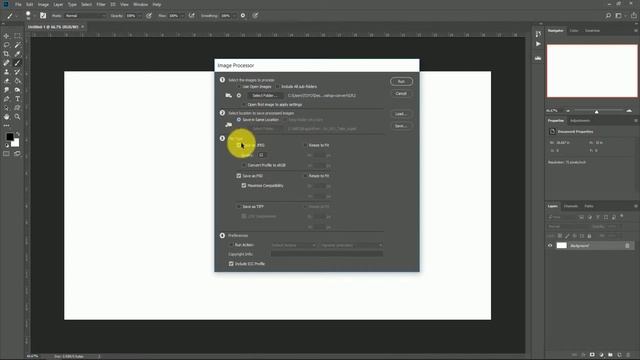Image resolution: width=640 pixels, height=360 pixels.
Task: Open the File menu
Action: [18, 4]
